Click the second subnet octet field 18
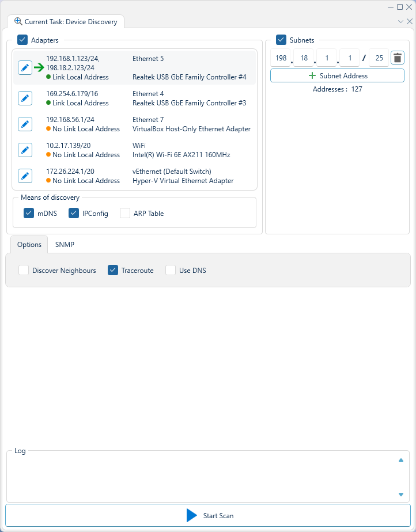Screen dimensions: 416x532 tap(304, 58)
